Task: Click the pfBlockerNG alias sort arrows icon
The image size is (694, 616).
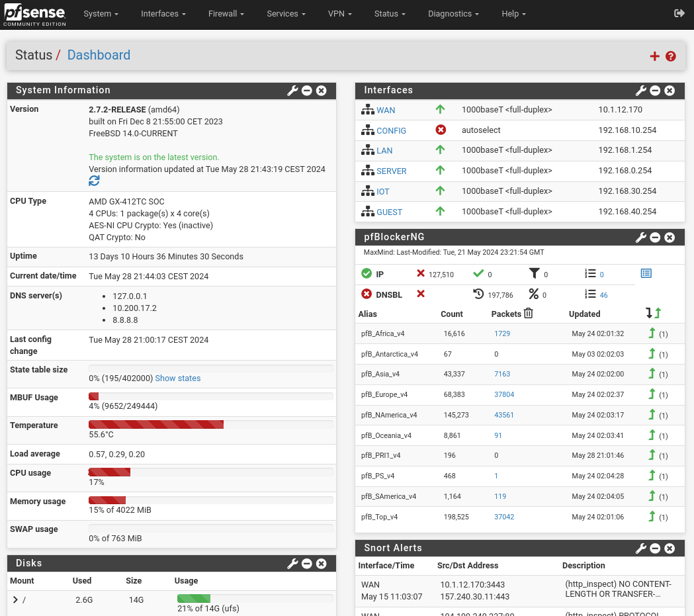Action: [x=653, y=314]
